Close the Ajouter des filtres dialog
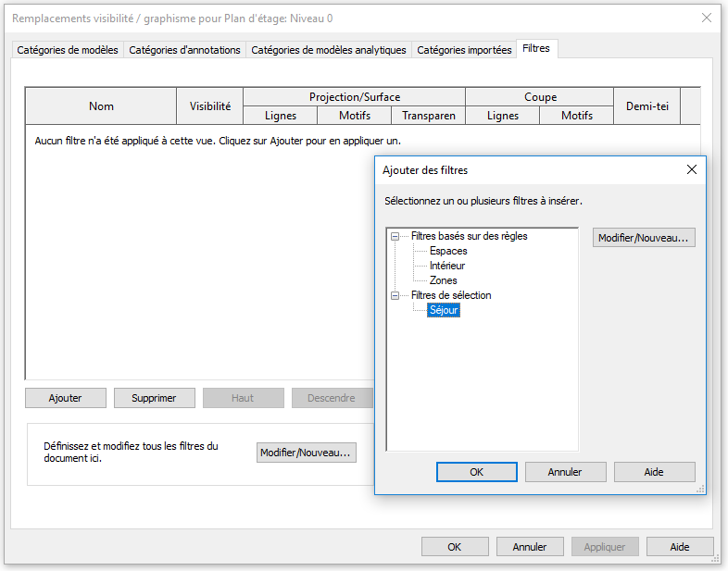728x571 pixels. click(691, 170)
